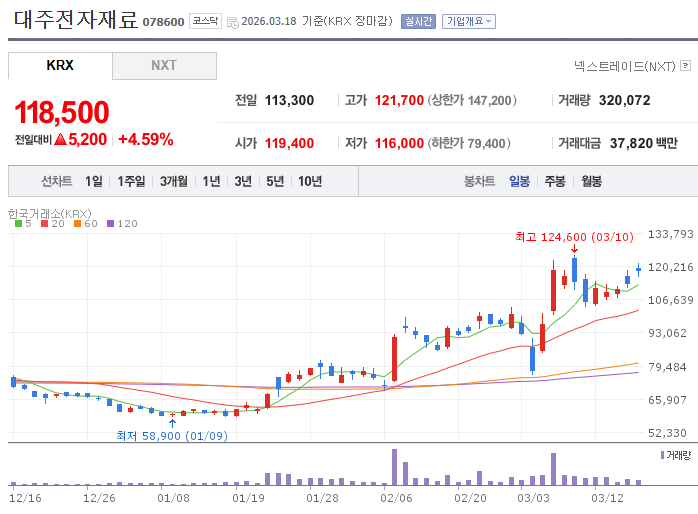698x514 pixels.
Task: Click the calendar icon beside the date
Action: tap(233, 22)
